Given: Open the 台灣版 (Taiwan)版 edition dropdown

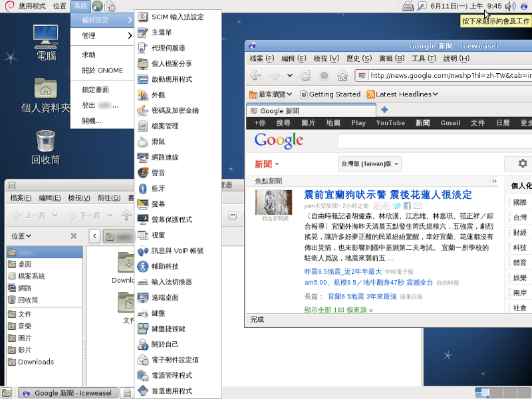Looking at the screenshot, I should (x=370, y=164).
